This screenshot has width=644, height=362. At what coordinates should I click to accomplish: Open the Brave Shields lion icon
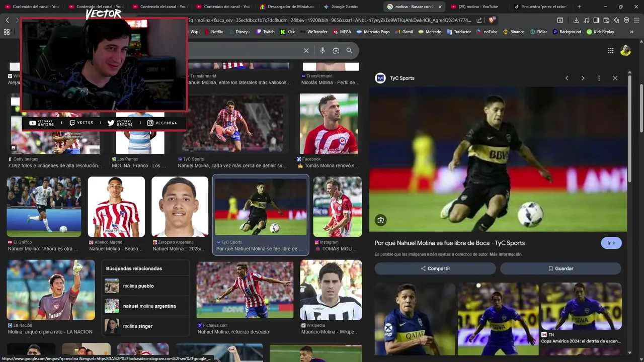[492, 20]
